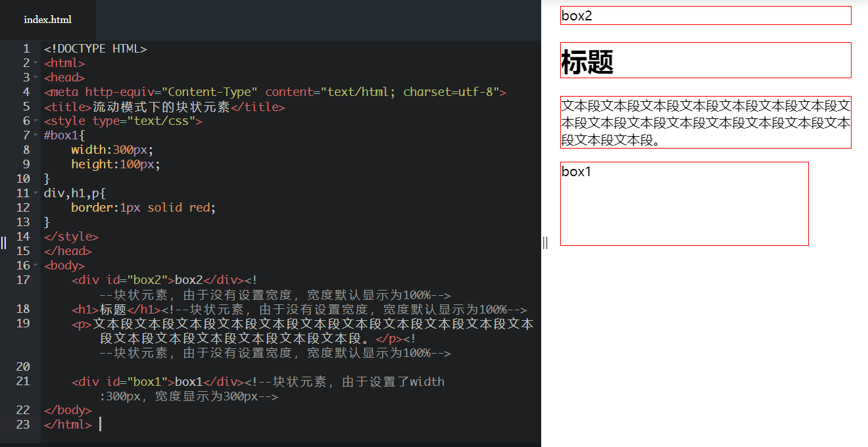868x447 pixels.
Task: Click the closing </html> tag on line 23
Action: click(68, 424)
